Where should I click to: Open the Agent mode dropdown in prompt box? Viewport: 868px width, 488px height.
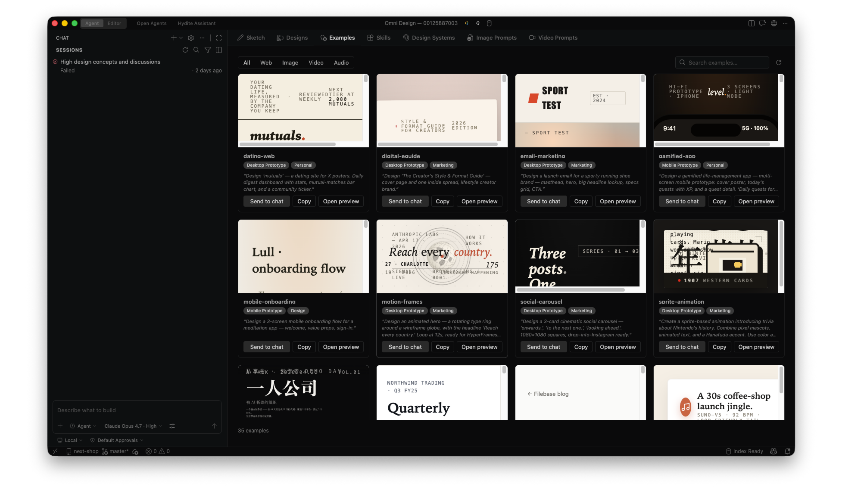pos(83,426)
